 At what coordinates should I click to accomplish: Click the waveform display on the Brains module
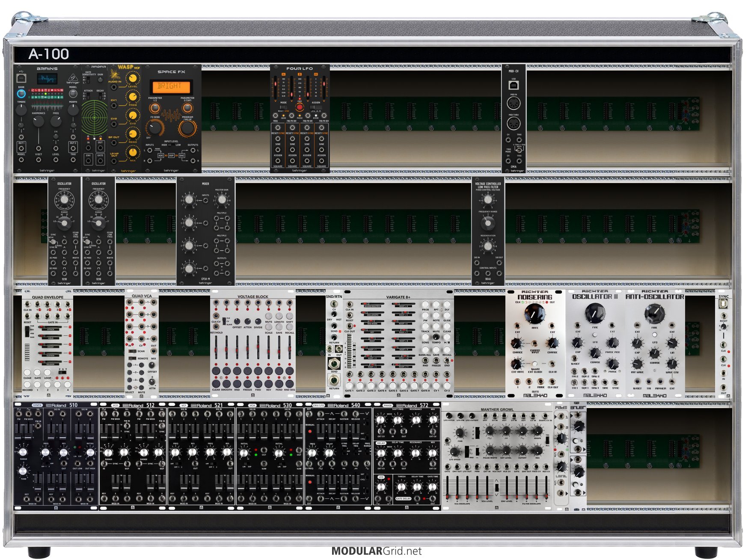coord(47,79)
